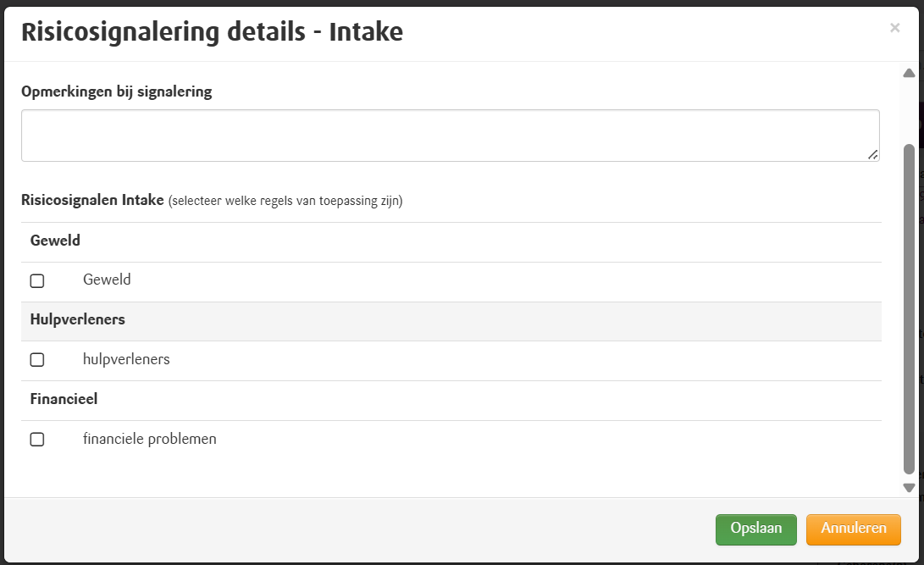Click the scrollbar up arrow
Viewport: 924px width, 565px height.
click(910, 74)
